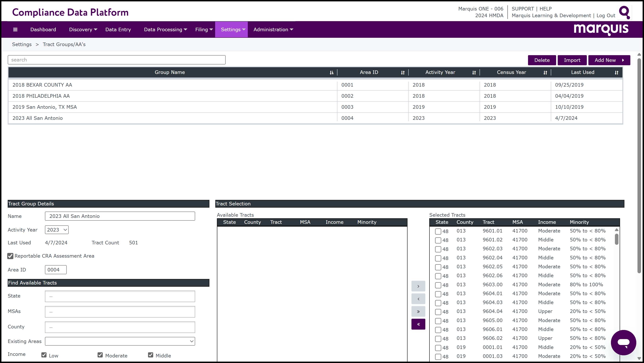Image resolution: width=644 pixels, height=363 pixels.
Task: Sort by Last Used column icon
Action: (x=616, y=72)
